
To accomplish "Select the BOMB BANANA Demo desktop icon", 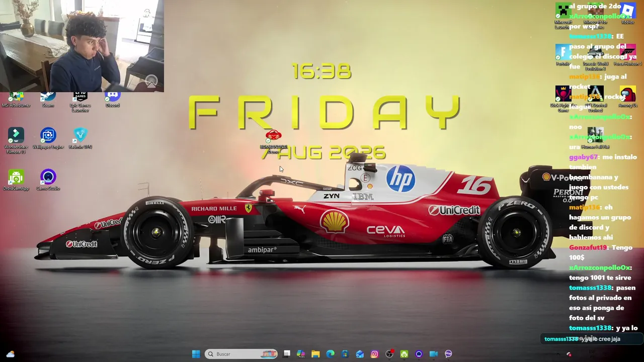I will click(x=274, y=142).
